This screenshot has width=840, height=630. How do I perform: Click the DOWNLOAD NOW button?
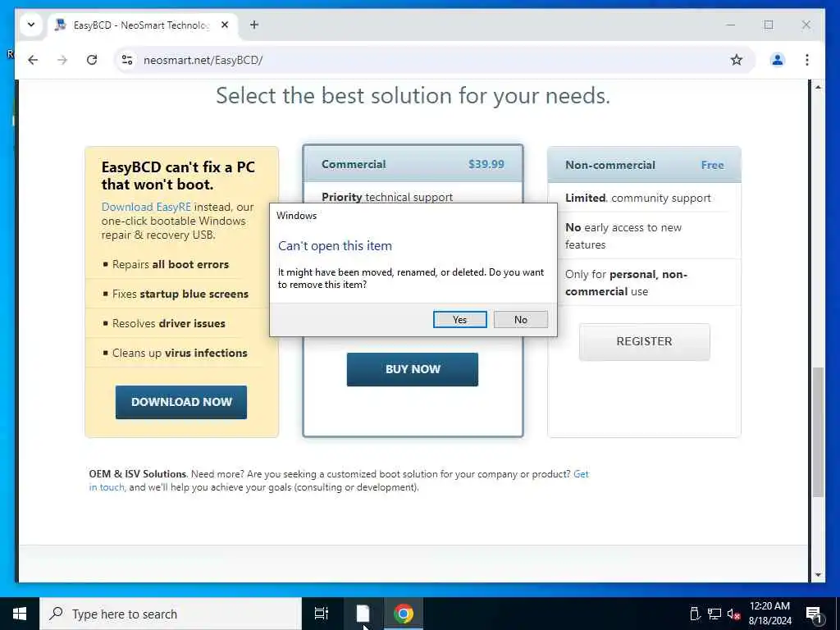coord(181,402)
